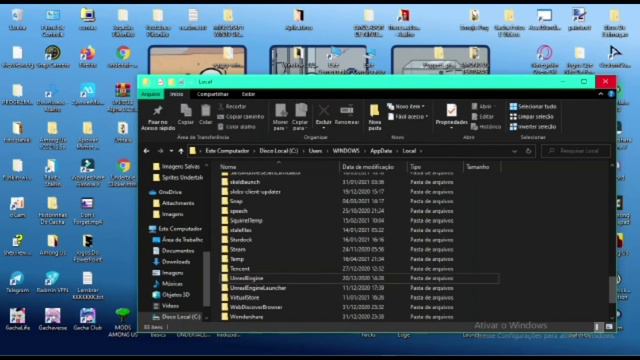This screenshot has width=640, height=360.
Task: Refresh the folder address bar
Action: [528, 151]
